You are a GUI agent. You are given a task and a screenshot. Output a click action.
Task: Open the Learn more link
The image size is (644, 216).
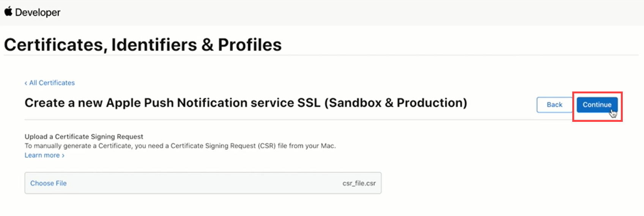click(x=42, y=155)
